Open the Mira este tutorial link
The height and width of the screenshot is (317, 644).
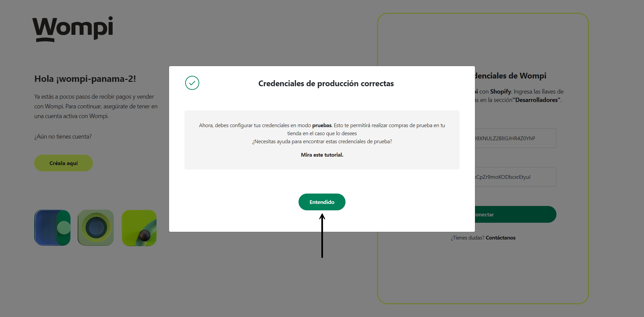click(322, 155)
